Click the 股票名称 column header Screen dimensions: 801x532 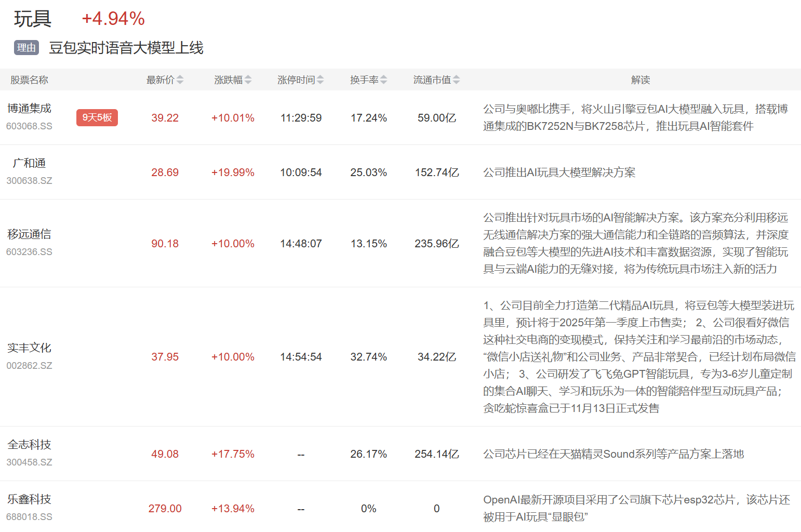tap(29, 80)
